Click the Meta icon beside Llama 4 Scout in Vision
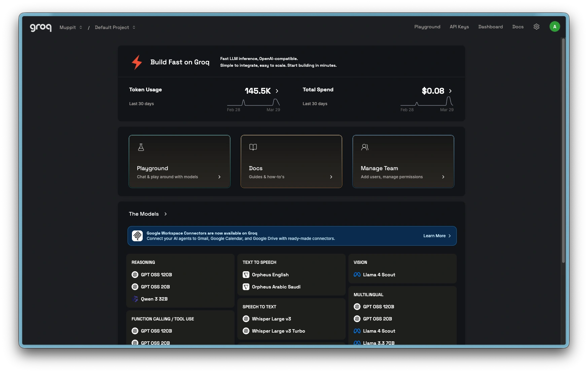 pyautogui.click(x=357, y=275)
